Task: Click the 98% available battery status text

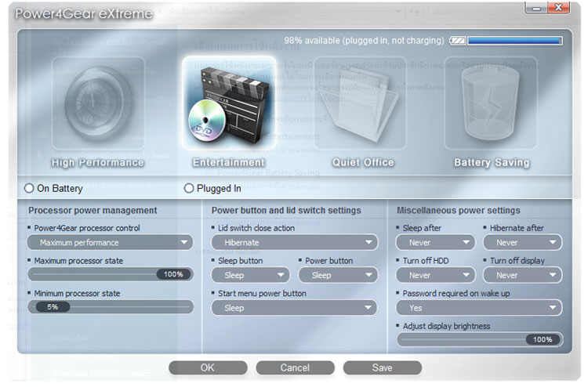Action: click(x=364, y=41)
